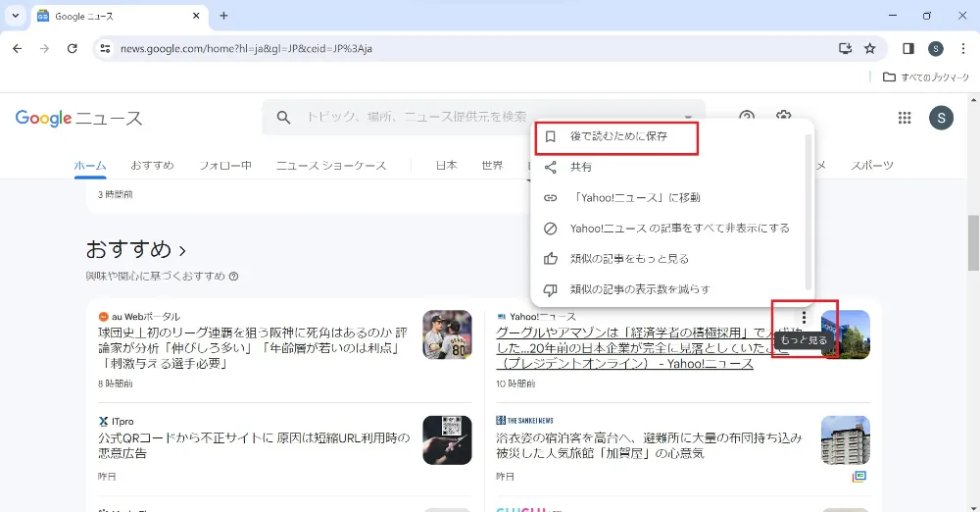This screenshot has height=512, width=980.
Task: Open the Google apps grid
Action: pyautogui.click(x=905, y=118)
